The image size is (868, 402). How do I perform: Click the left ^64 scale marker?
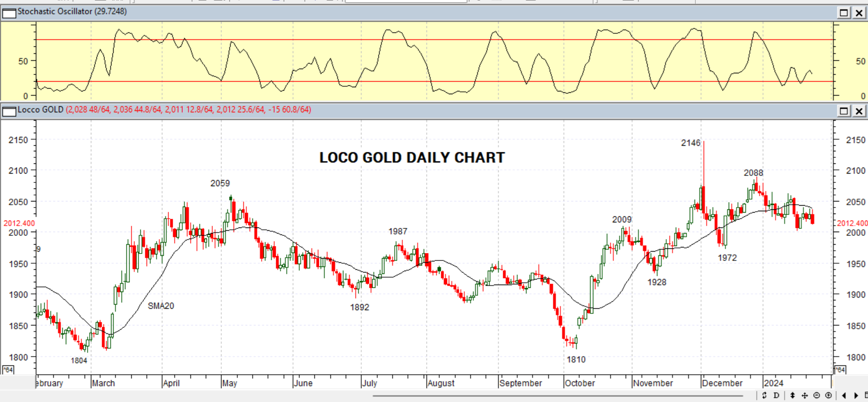pyautogui.click(x=8, y=370)
